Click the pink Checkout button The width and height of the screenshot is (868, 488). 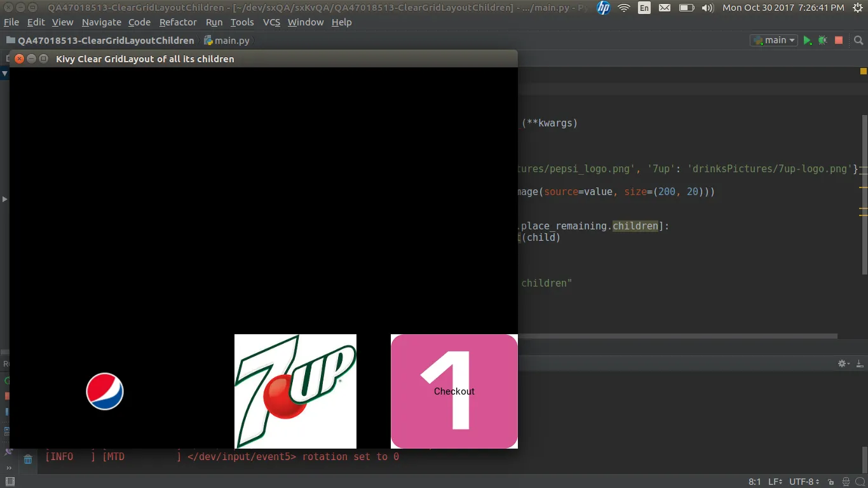pos(454,391)
